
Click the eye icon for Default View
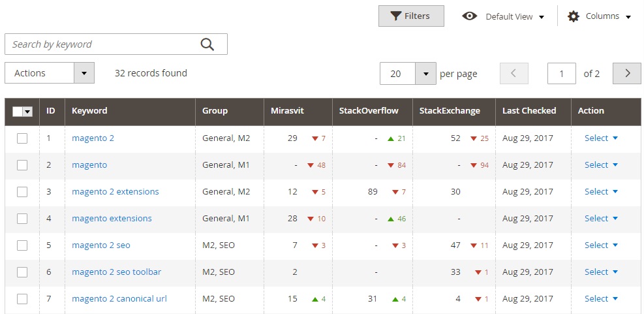point(470,16)
